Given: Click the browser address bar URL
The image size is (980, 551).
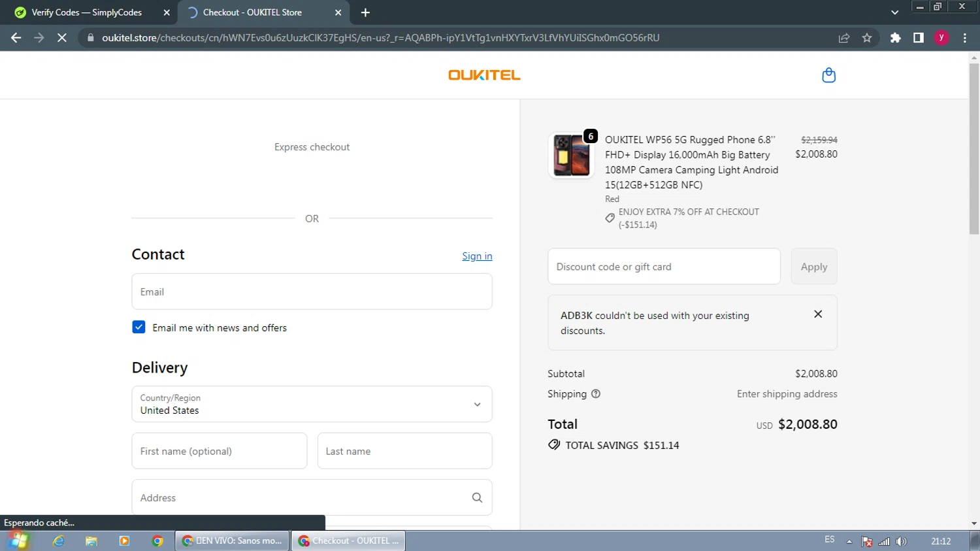Looking at the screenshot, I should (x=380, y=38).
